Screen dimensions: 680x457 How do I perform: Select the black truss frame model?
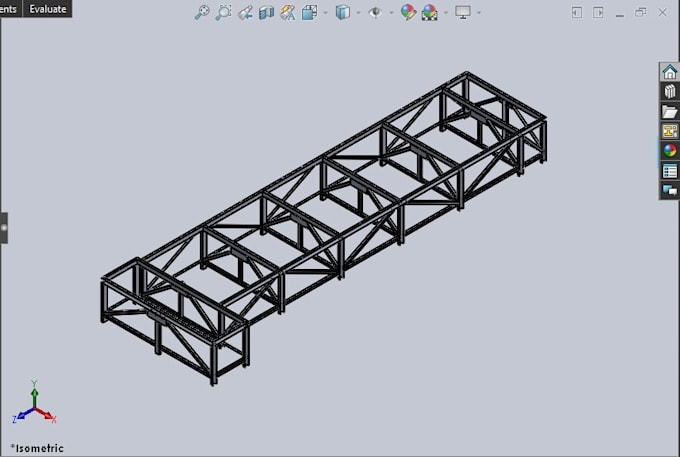point(323,228)
